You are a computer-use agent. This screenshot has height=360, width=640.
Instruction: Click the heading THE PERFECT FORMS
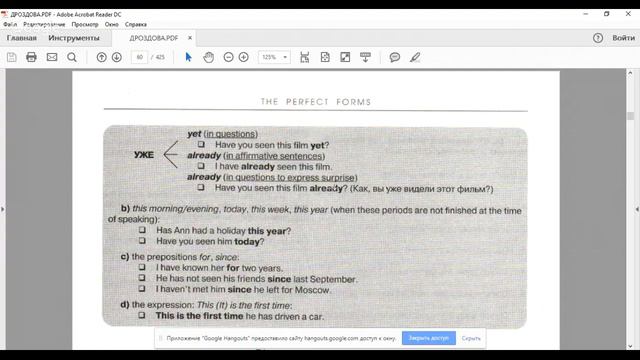tap(316, 102)
